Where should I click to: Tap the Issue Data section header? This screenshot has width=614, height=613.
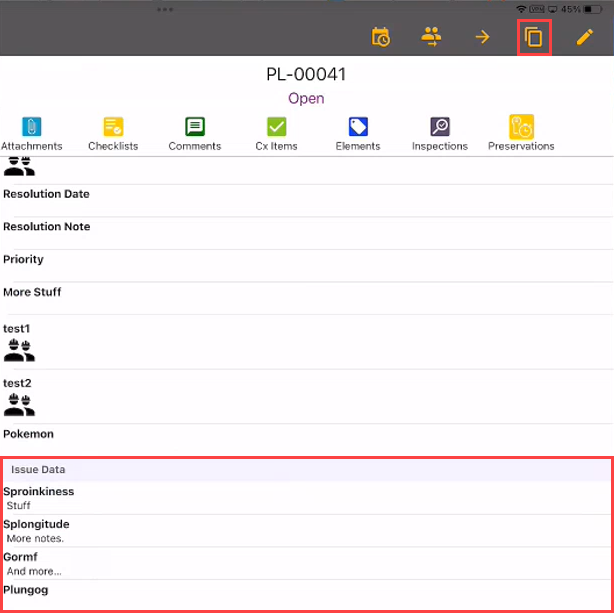307,469
